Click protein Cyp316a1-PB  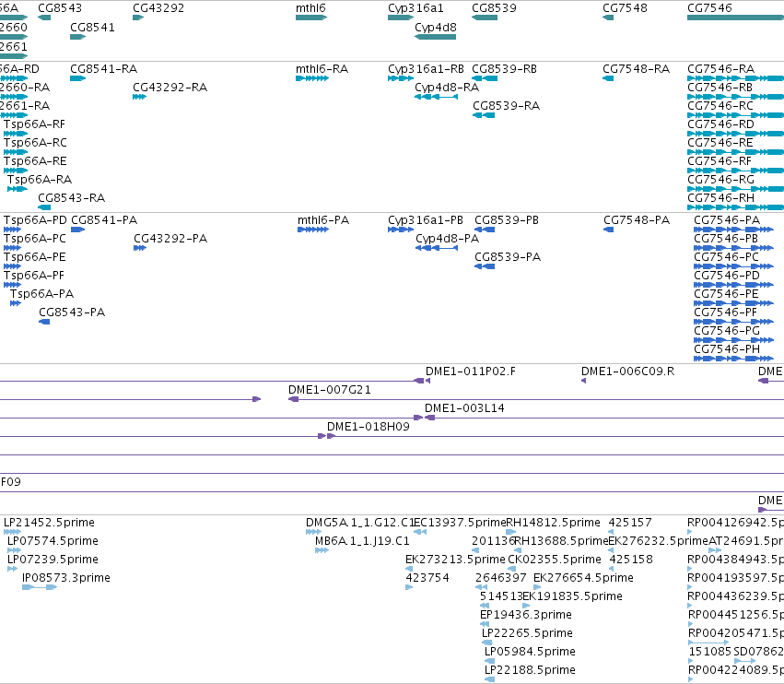tap(426, 220)
